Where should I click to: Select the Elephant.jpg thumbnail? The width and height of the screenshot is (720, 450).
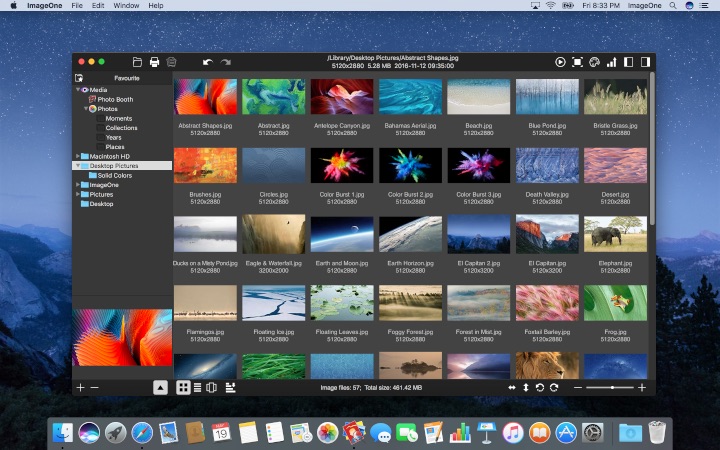[x=615, y=234]
